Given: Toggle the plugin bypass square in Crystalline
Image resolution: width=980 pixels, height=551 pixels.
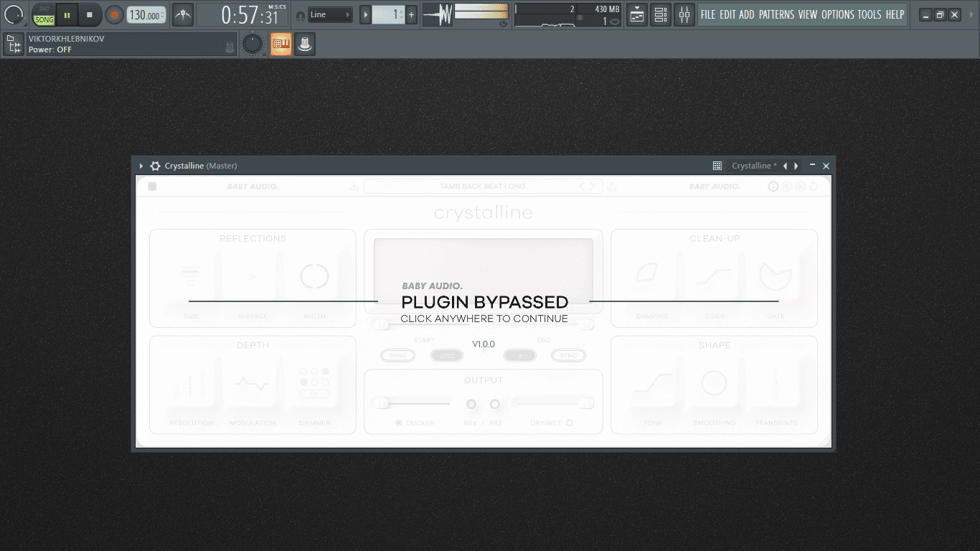Looking at the screenshot, I should [x=152, y=187].
